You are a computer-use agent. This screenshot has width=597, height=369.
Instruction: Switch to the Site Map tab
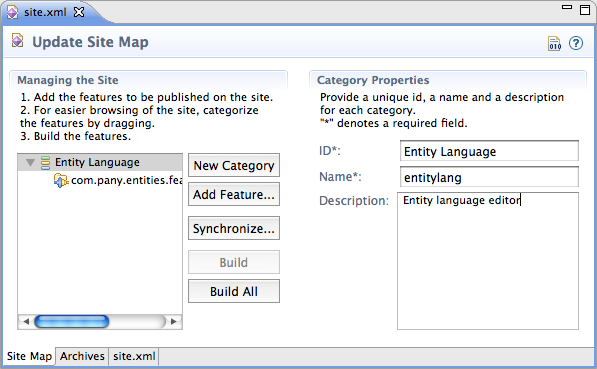(29, 356)
